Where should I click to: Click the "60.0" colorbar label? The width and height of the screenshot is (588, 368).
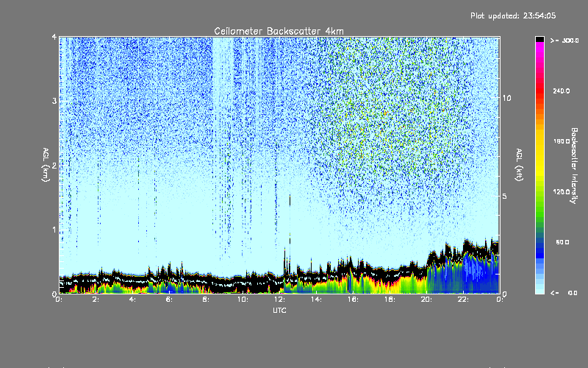(x=562, y=242)
